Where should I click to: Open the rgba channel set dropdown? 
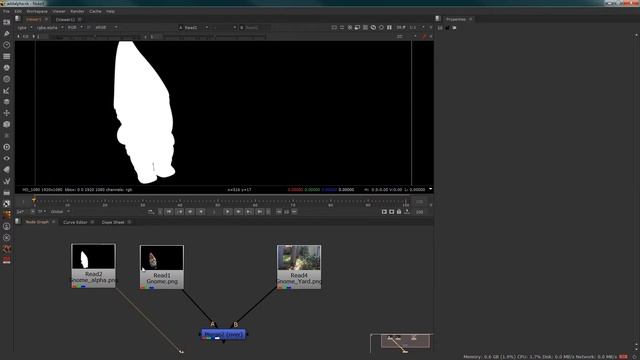[x=24, y=27]
